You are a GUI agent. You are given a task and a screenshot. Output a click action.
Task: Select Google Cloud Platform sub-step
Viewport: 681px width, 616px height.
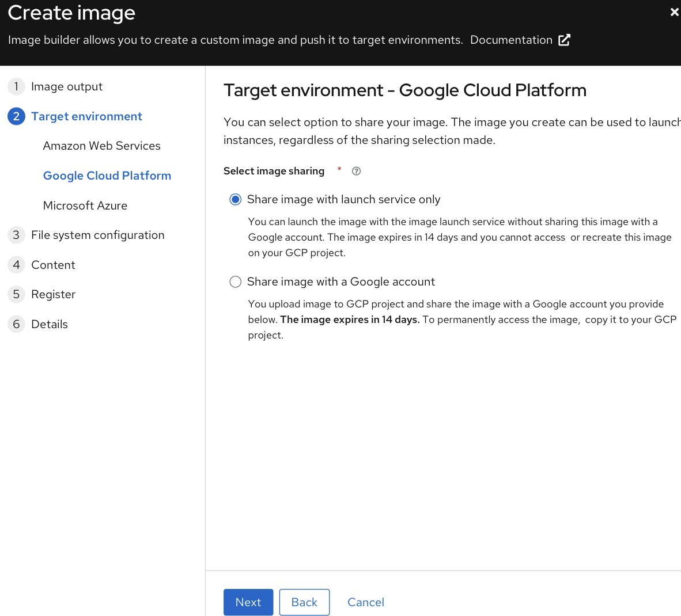coord(107,176)
